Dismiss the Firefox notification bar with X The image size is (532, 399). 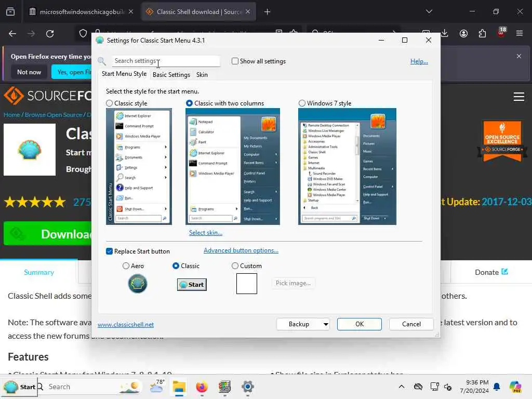coord(519,56)
